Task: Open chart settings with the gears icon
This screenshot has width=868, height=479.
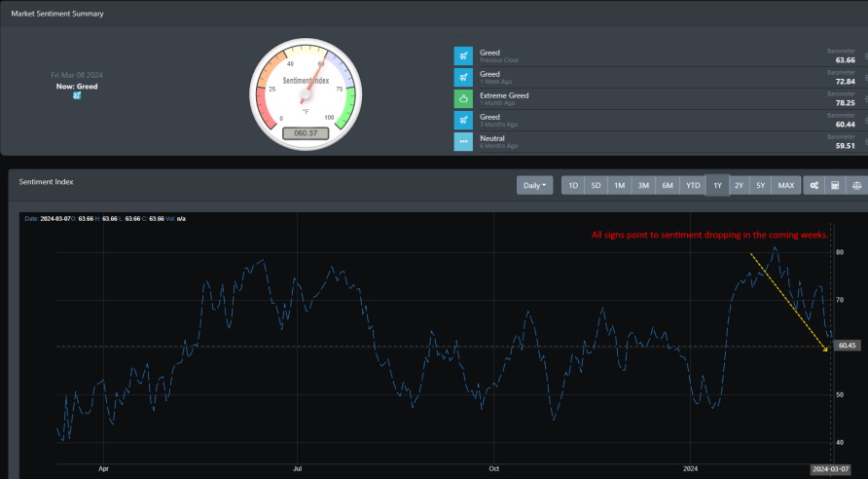Action: coord(814,186)
